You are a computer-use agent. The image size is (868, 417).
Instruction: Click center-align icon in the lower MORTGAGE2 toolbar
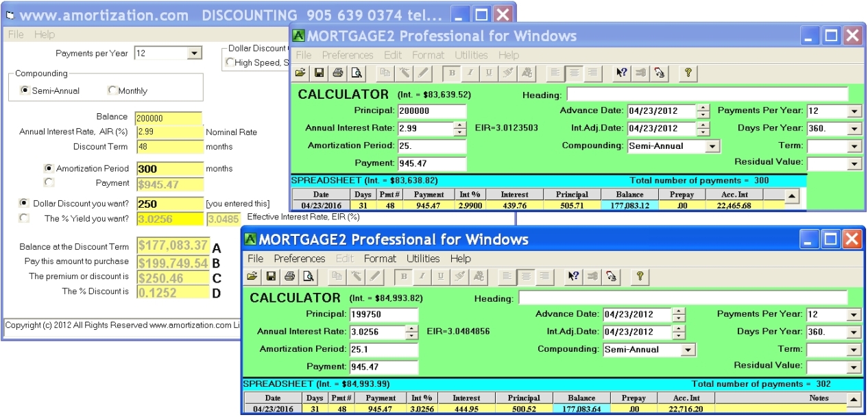click(x=525, y=276)
